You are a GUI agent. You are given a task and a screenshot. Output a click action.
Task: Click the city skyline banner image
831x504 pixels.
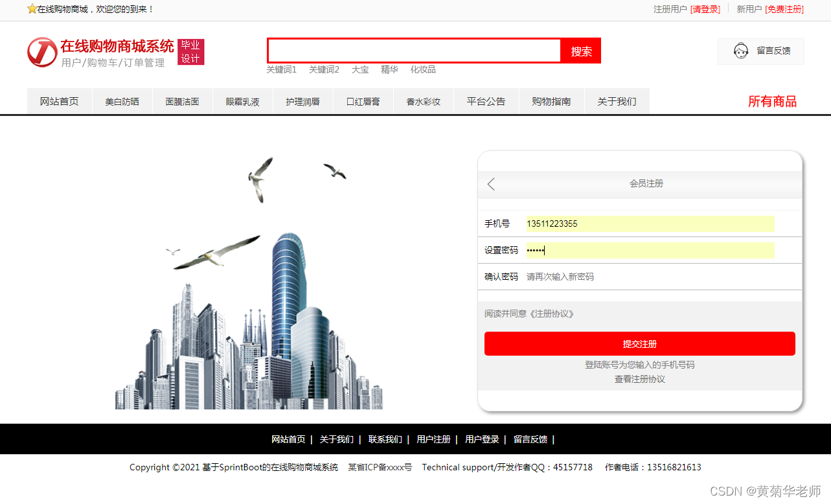tap(249, 282)
